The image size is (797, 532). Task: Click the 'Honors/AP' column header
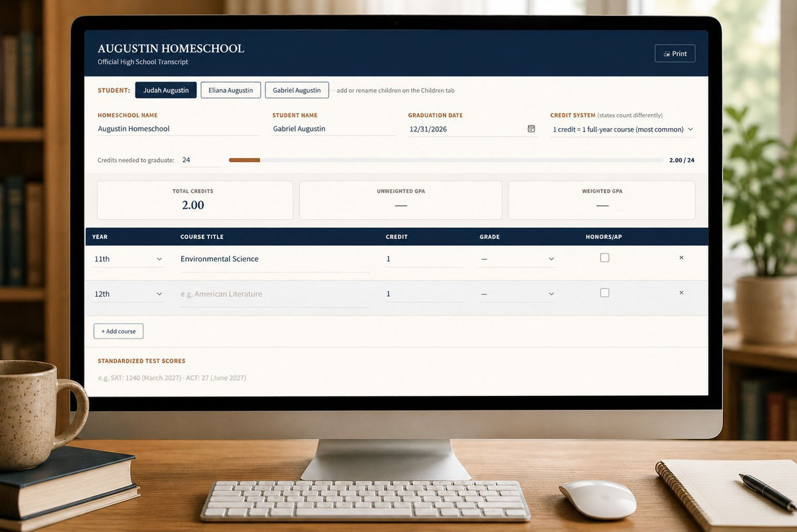coord(604,236)
